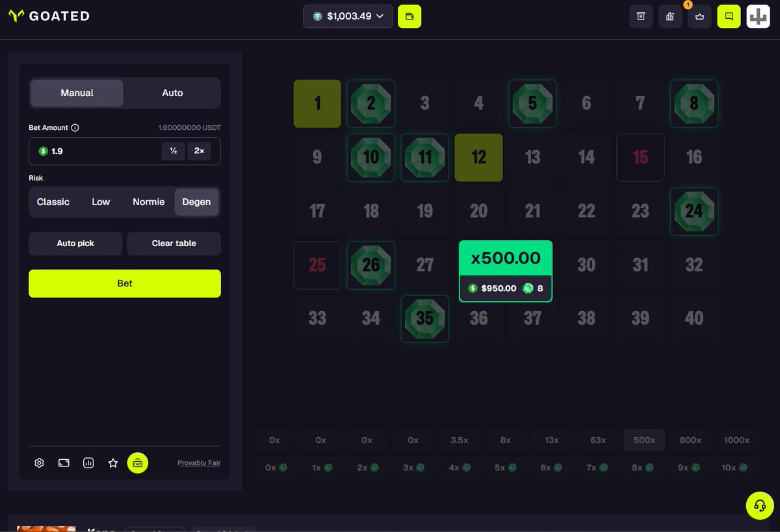Switch to Manual betting tab

[77, 93]
